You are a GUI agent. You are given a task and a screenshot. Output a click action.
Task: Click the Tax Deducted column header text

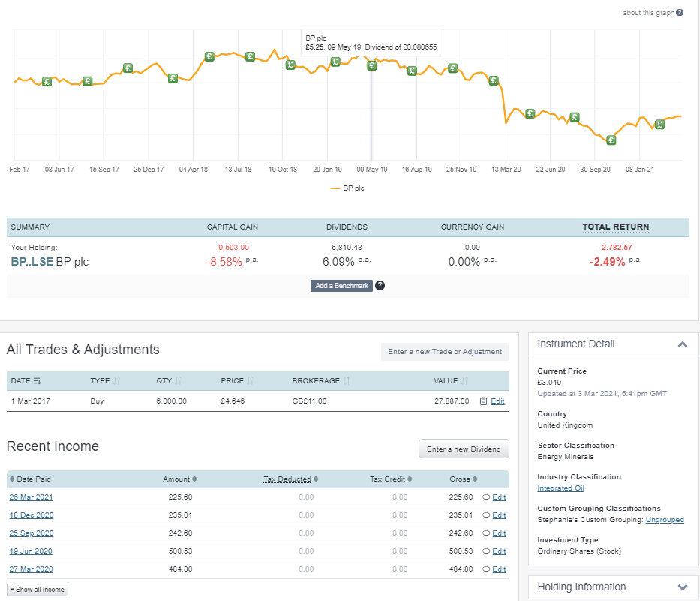287,479
